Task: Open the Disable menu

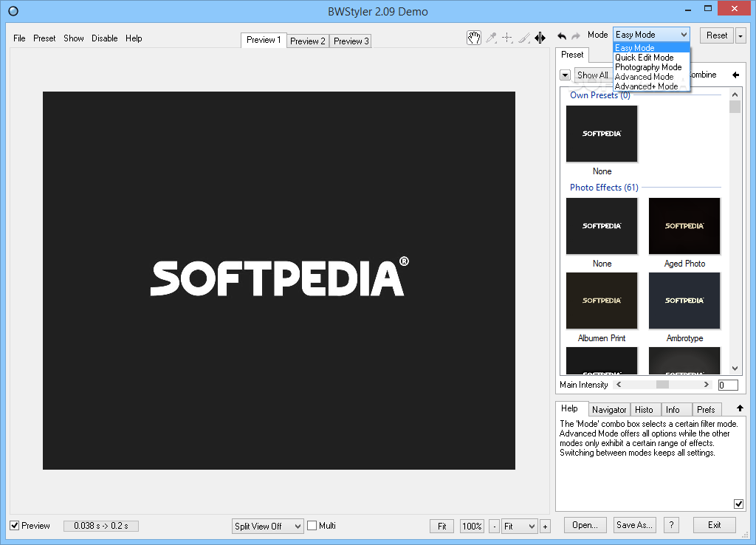Action: point(105,38)
